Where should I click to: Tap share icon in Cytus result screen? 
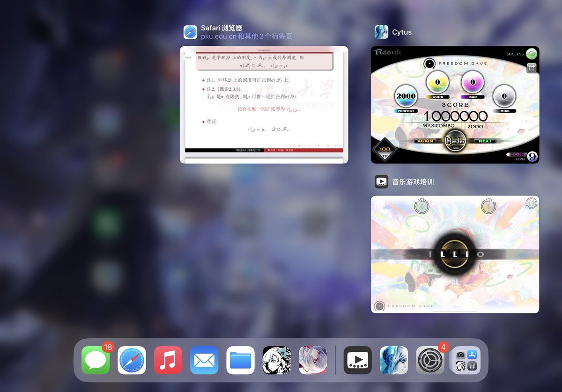(x=531, y=68)
